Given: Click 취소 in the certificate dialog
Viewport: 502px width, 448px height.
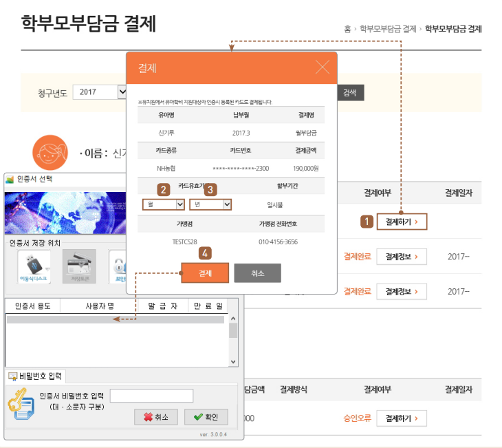Looking at the screenshot, I should [156, 417].
